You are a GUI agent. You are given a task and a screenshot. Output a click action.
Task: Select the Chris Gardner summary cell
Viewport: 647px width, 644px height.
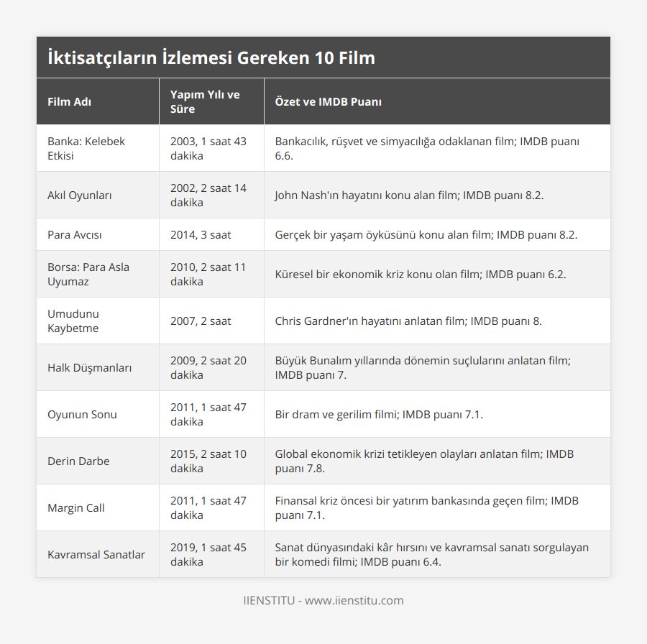tap(408, 321)
